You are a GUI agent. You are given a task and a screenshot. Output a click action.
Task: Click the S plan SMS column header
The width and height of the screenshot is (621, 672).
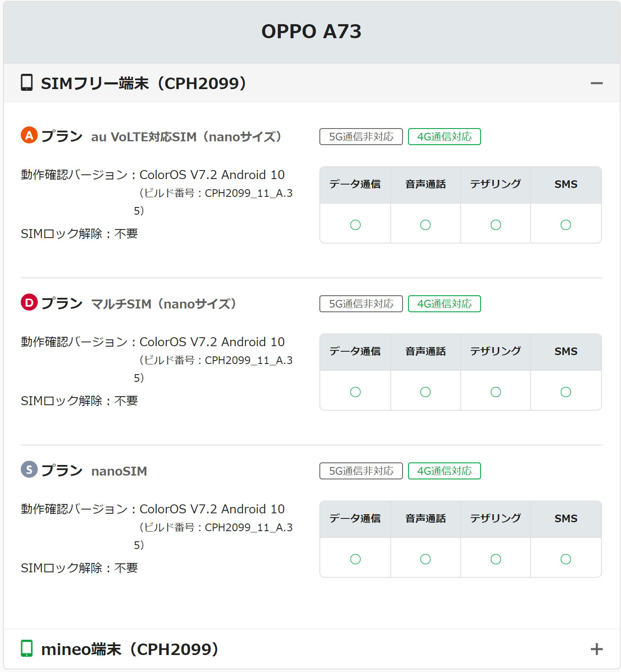[566, 519]
